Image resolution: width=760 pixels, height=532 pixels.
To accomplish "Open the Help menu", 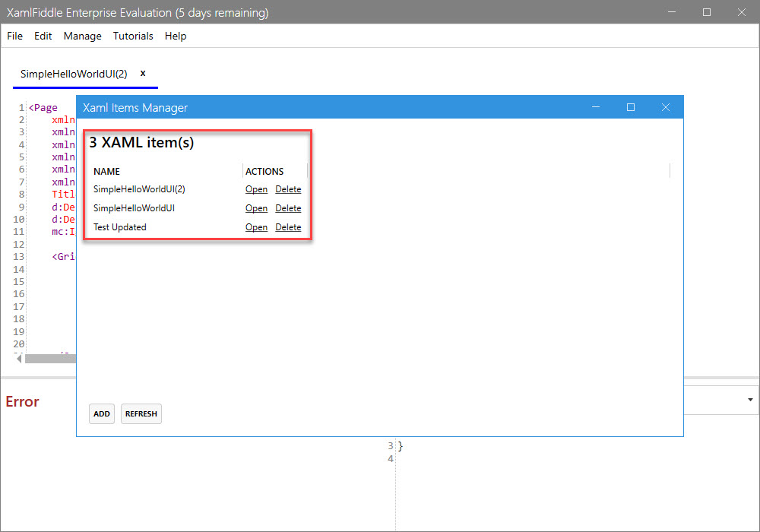I will (x=176, y=36).
